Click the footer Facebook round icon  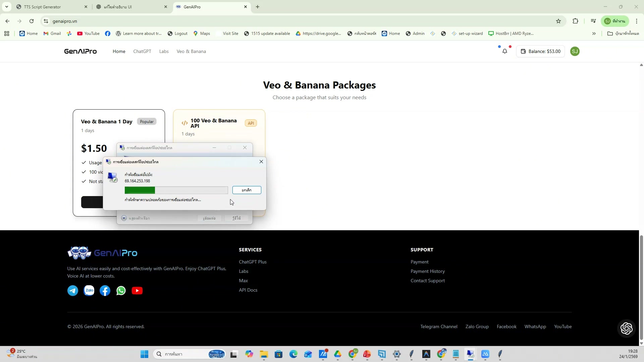(105, 291)
